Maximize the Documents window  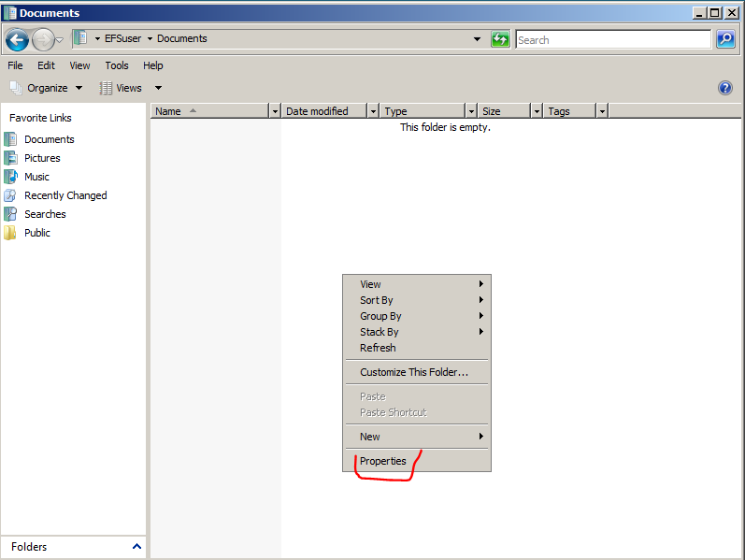[x=714, y=13]
